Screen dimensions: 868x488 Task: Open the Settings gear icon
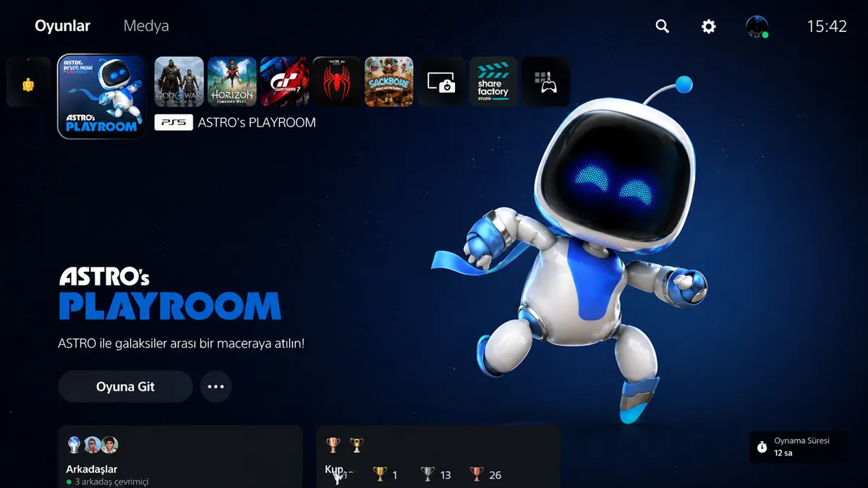pyautogui.click(x=709, y=26)
